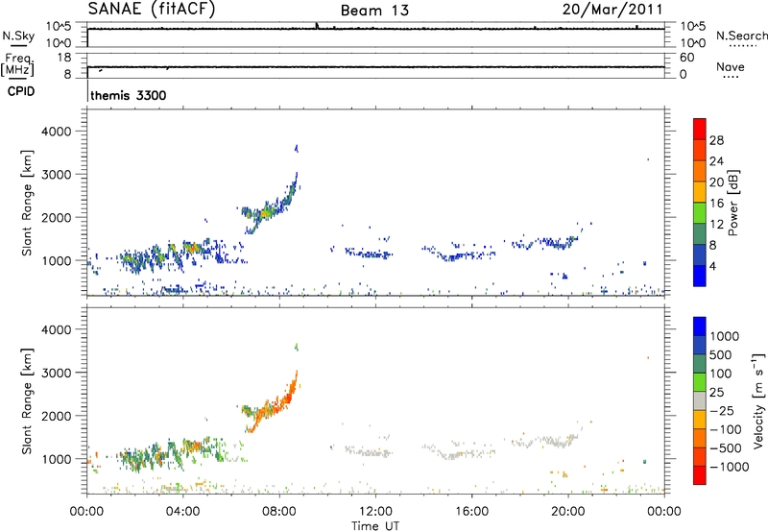Click the Power [dB] colorbar title

(732, 203)
